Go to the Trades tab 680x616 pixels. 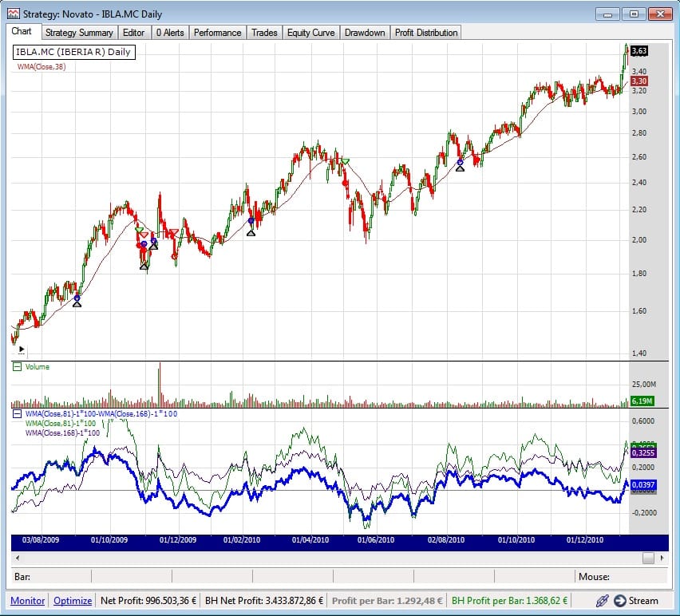(x=264, y=33)
